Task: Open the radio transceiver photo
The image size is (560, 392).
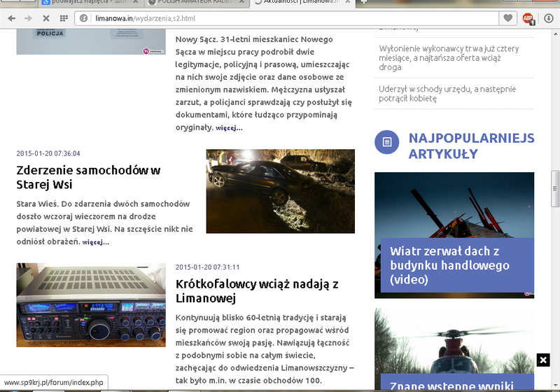Action: point(91,305)
